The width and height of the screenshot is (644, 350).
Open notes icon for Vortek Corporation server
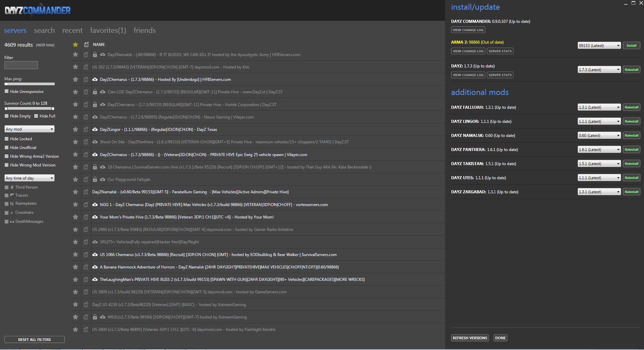(x=86, y=105)
